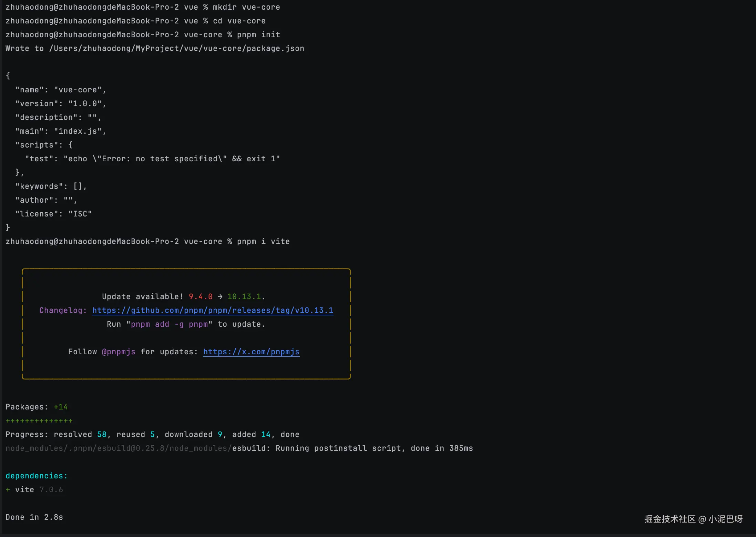Click the 'pnpm add -g pnpm' command text
The width and height of the screenshot is (756, 537).
pyautogui.click(x=169, y=324)
